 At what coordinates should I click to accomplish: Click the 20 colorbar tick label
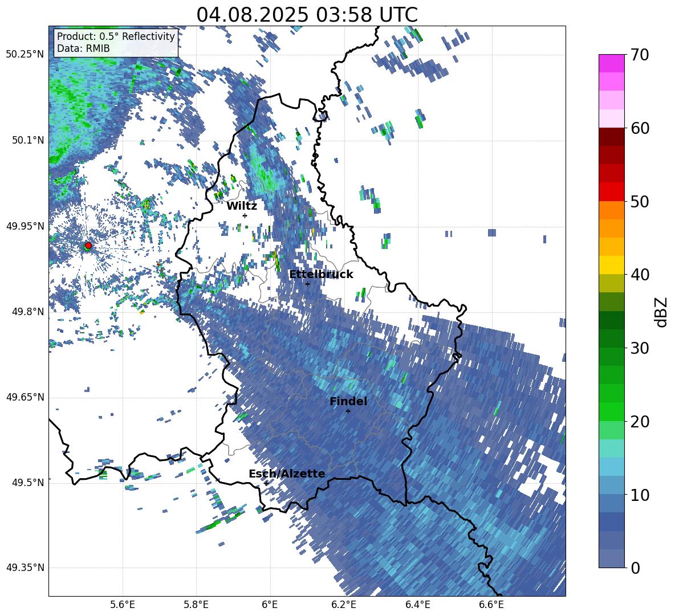coord(640,421)
